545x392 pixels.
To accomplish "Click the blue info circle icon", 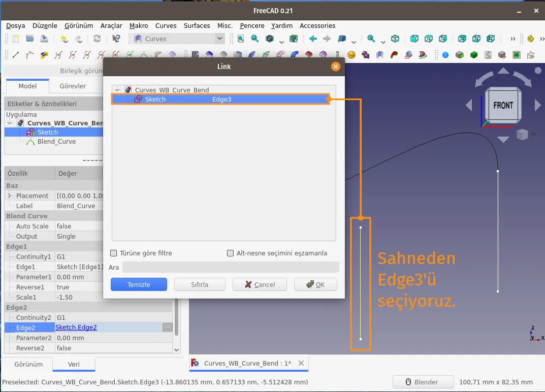I will (445, 55).
